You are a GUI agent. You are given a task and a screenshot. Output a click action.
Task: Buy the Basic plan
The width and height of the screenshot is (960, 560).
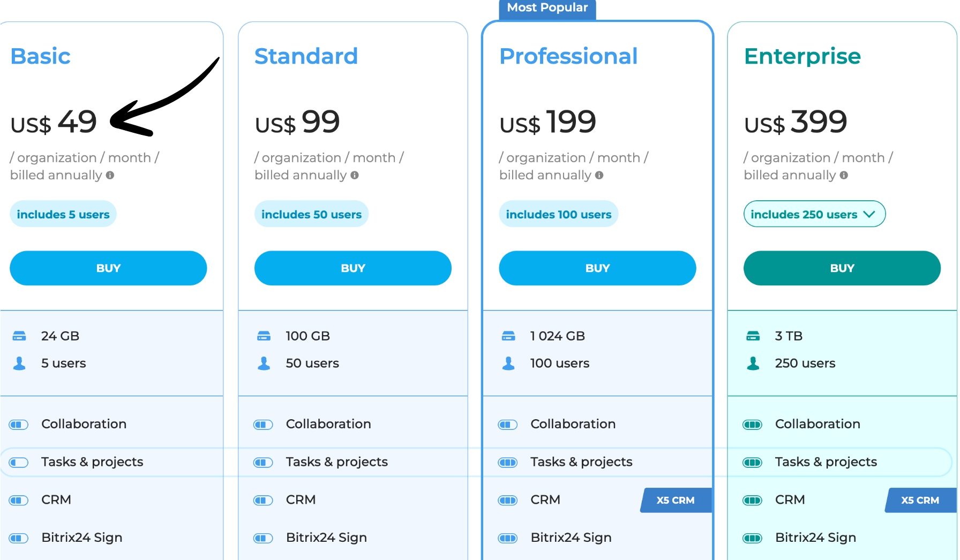(108, 268)
